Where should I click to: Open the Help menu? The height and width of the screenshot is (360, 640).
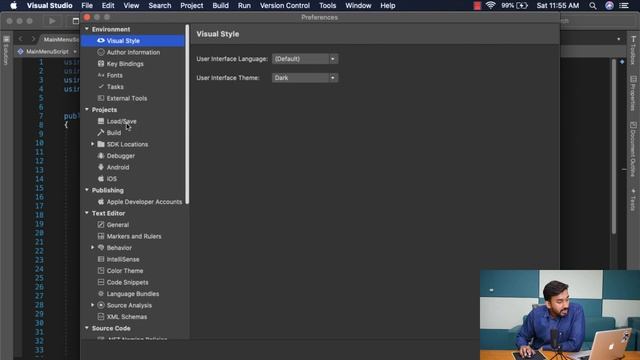click(387, 6)
